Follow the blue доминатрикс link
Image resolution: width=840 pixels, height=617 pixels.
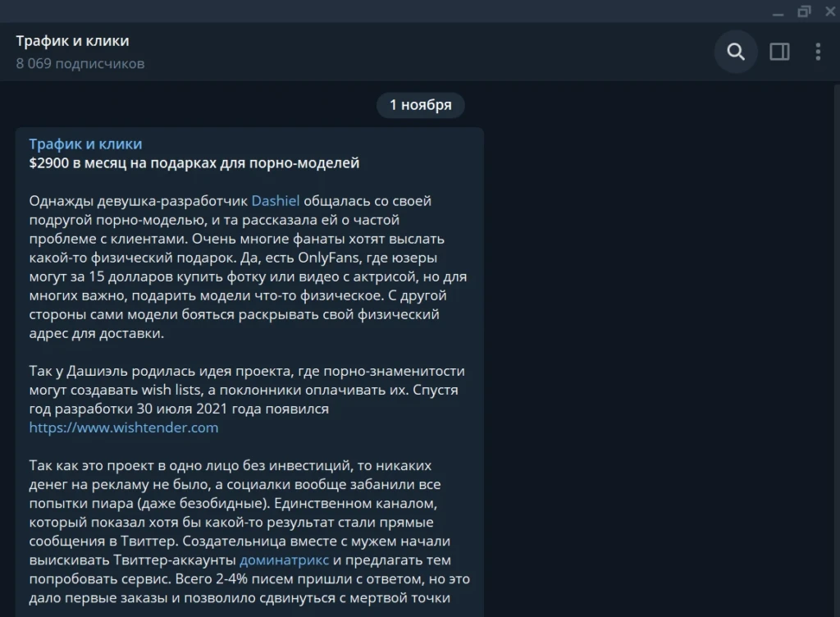[284, 560]
